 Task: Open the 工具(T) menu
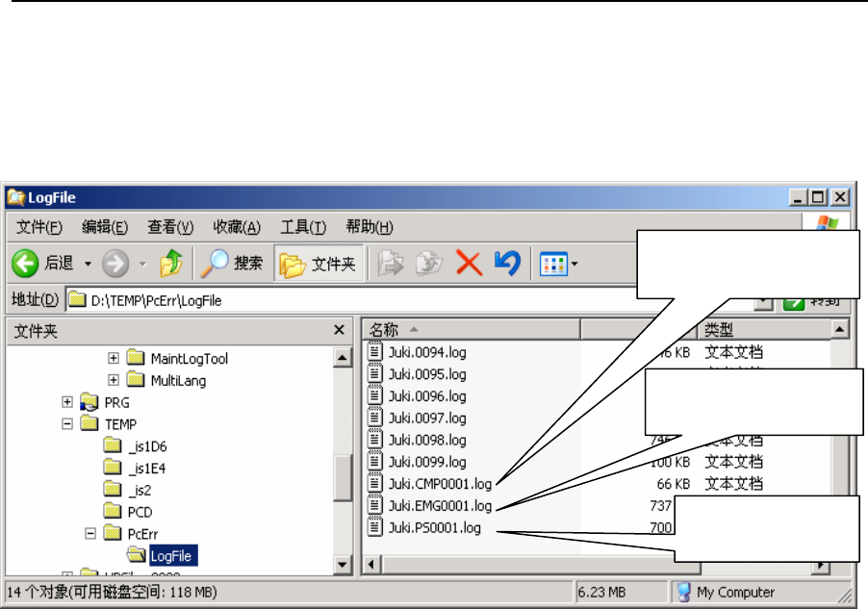point(303,227)
